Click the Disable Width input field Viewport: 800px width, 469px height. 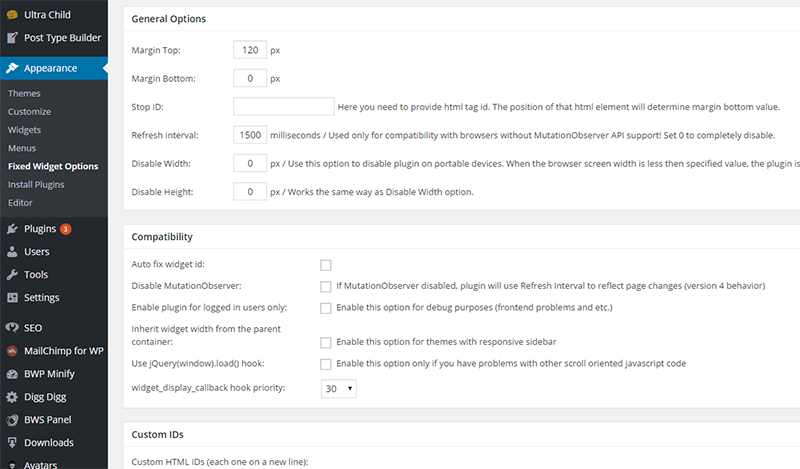point(250,163)
